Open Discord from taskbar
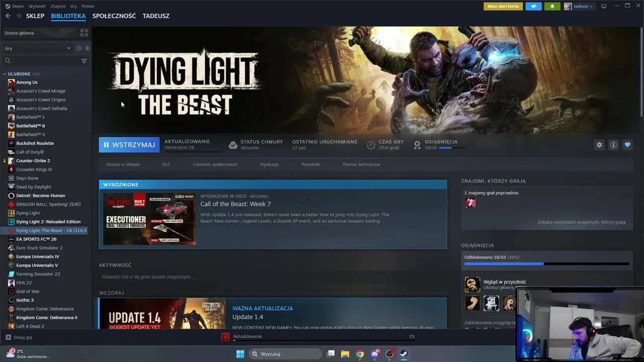The width and height of the screenshot is (644, 362). click(374, 354)
